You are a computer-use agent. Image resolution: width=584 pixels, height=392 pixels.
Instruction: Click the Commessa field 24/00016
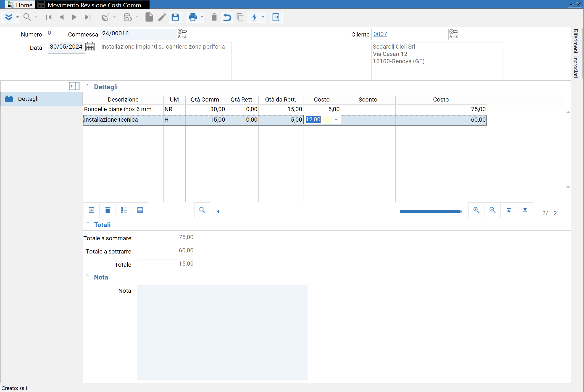click(x=138, y=34)
